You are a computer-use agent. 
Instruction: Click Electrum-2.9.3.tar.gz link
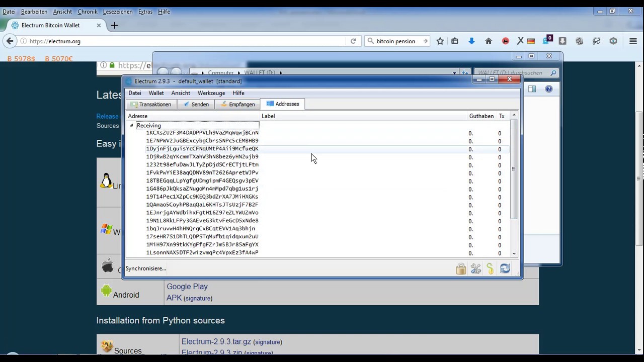click(216, 342)
